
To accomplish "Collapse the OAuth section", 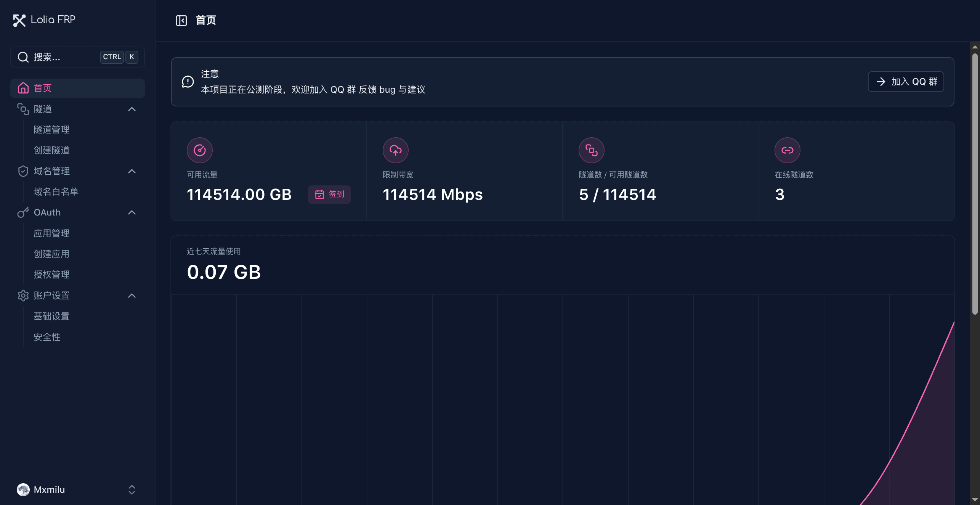I will tap(132, 212).
